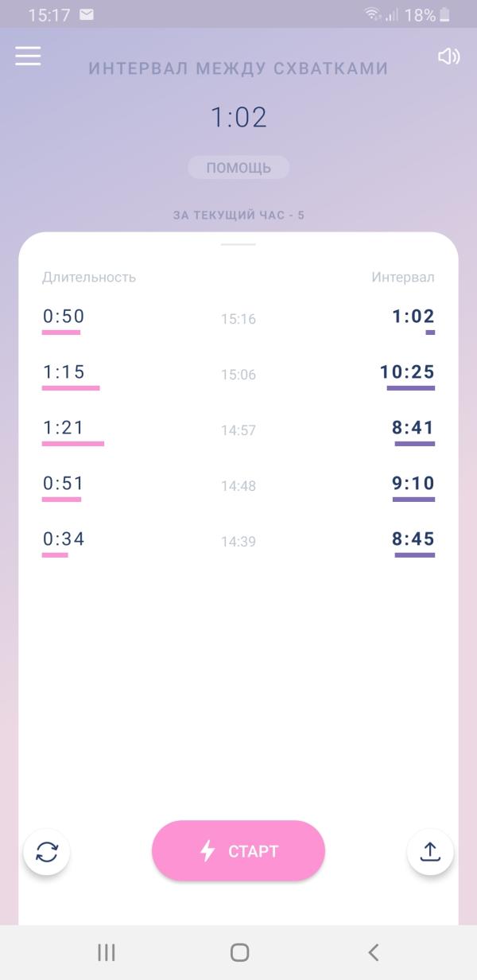Toggle the sound speaker icon
The width and height of the screenshot is (477, 980).
[448, 56]
